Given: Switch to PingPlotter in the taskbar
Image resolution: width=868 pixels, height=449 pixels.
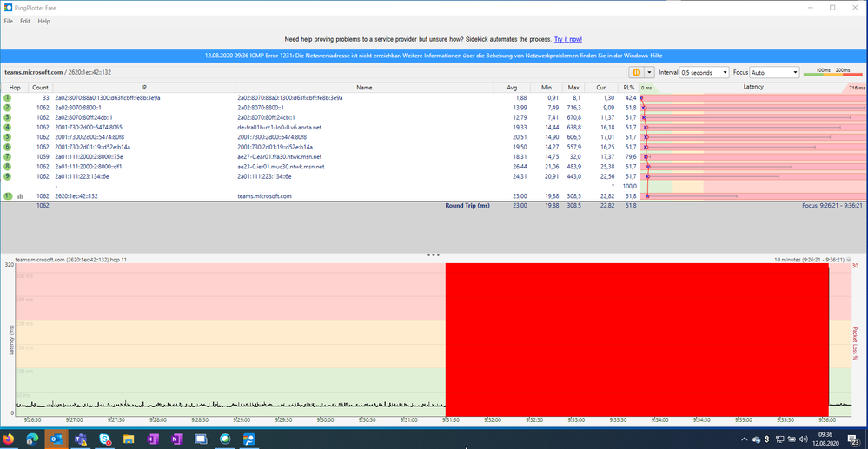Looking at the screenshot, I should click(249, 439).
